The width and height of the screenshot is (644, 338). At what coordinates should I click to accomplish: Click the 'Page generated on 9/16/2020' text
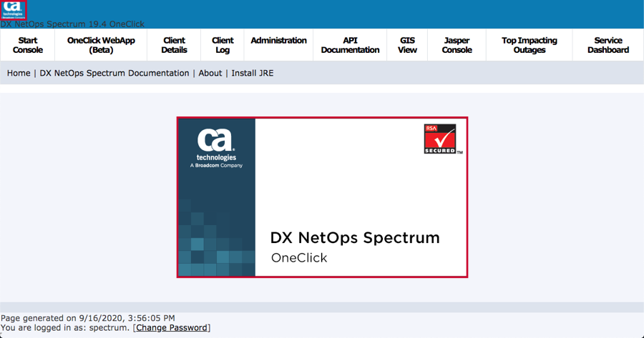point(88,318)
